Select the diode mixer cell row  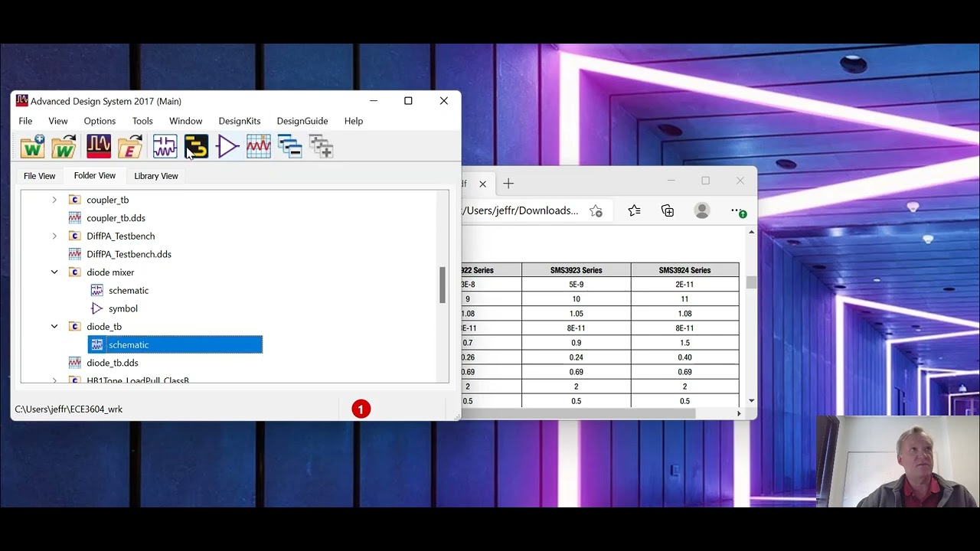tap(110, 272)
